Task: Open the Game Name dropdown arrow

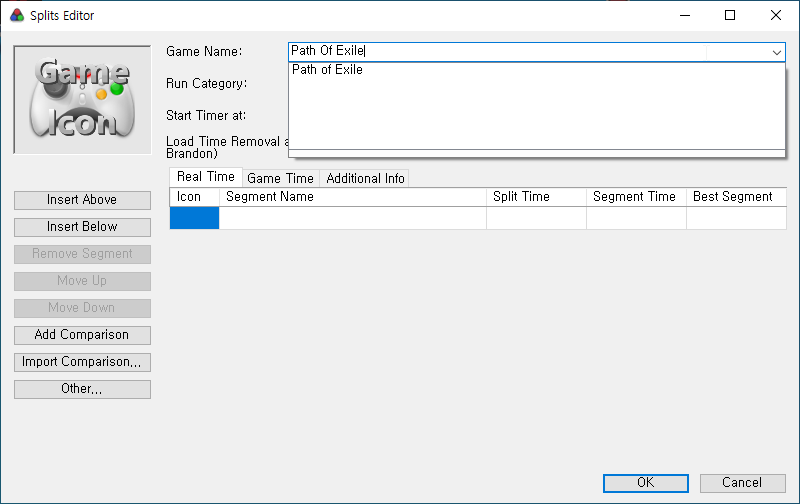Action: 777,52
